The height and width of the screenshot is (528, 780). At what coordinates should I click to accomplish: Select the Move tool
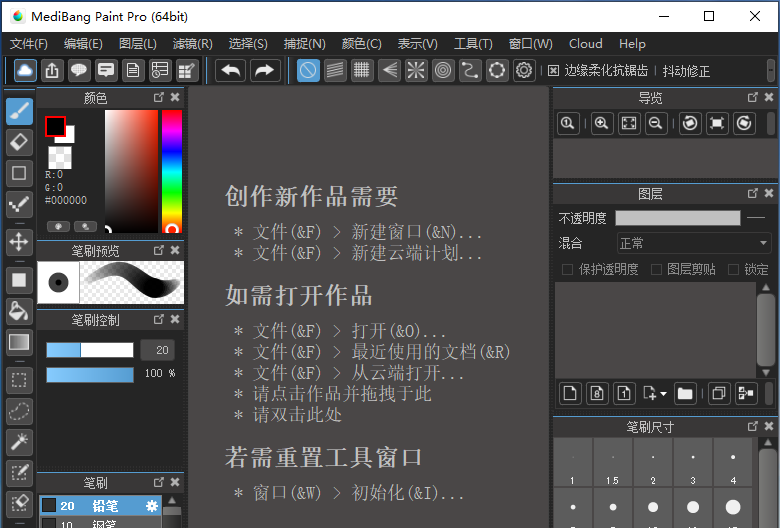[19, 242]
